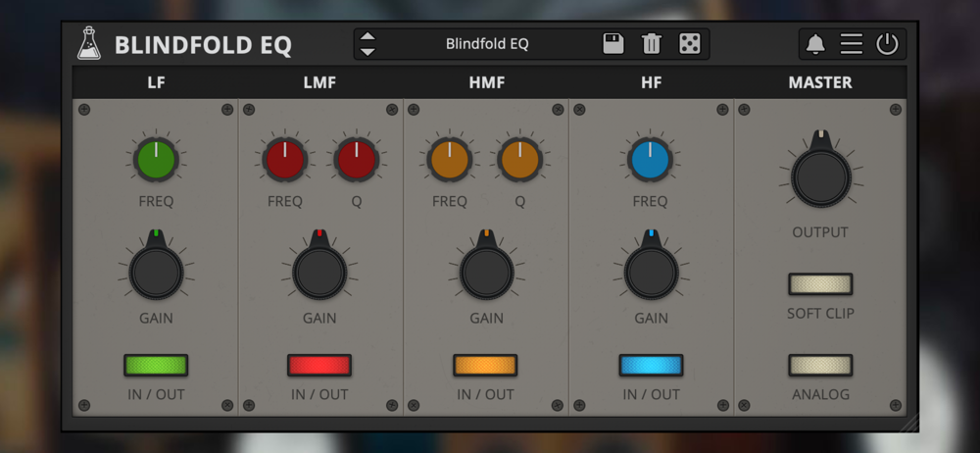980x453 pixels.
Task: Click the OUTPUT label
Action: (820, 232)
